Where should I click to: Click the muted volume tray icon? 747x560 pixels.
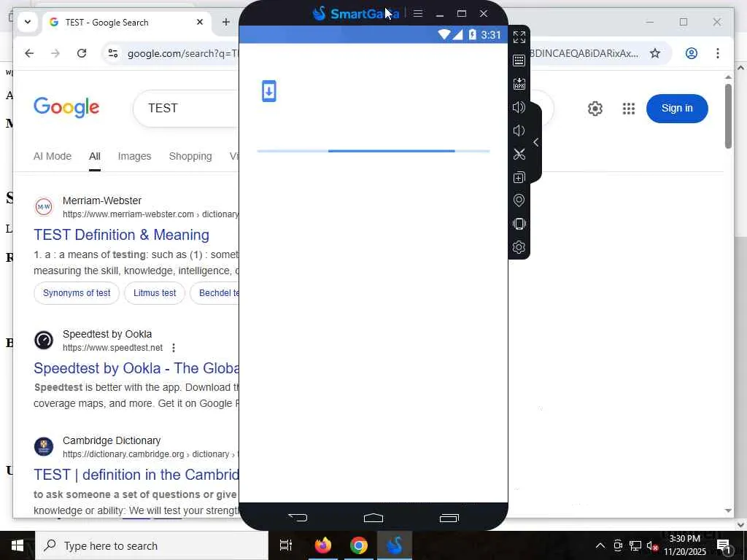pyautogui.click(x=653, y=545)
